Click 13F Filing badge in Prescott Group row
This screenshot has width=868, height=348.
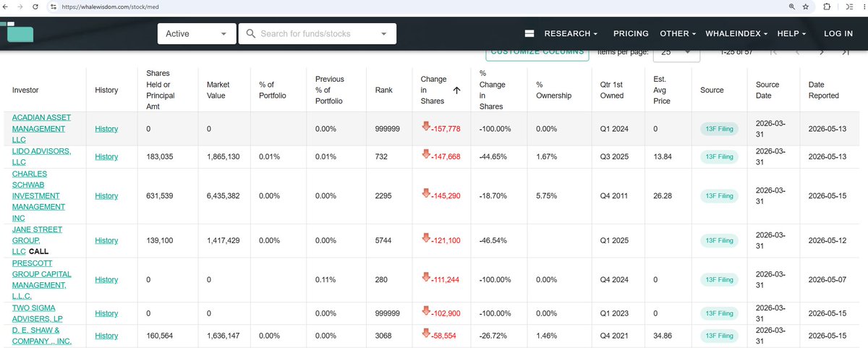click(x=719, y=279)
